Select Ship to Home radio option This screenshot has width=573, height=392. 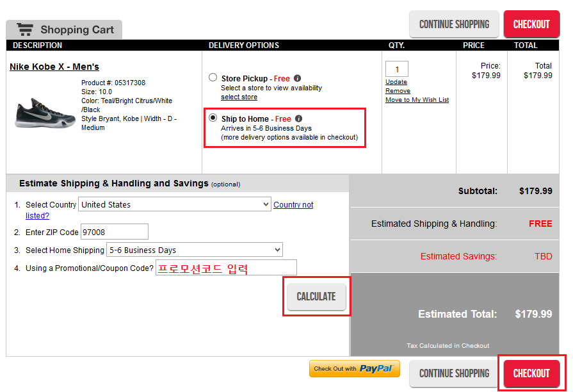tap(213, 118)
